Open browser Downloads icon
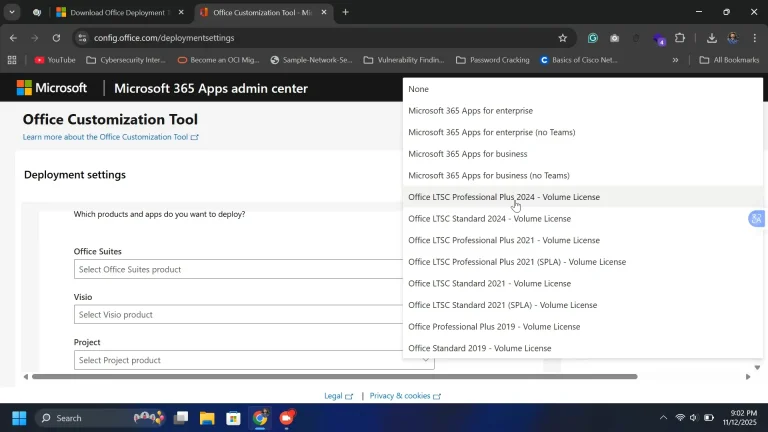Image resolution: width=768 pixels, height=432 pixels. (x=712, y=38)
